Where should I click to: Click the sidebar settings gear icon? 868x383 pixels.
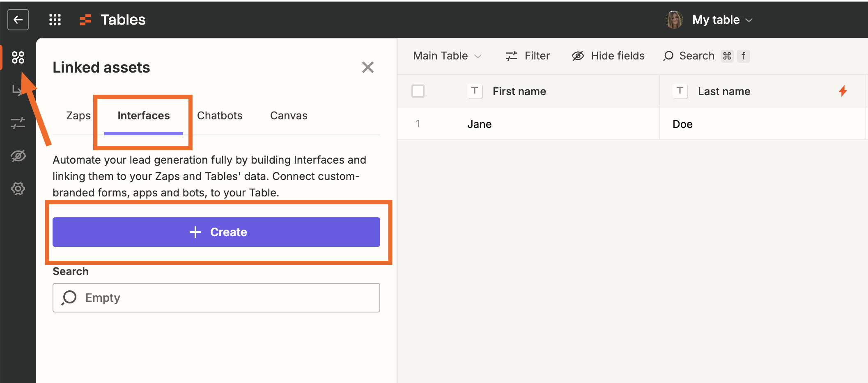(18, 189)
